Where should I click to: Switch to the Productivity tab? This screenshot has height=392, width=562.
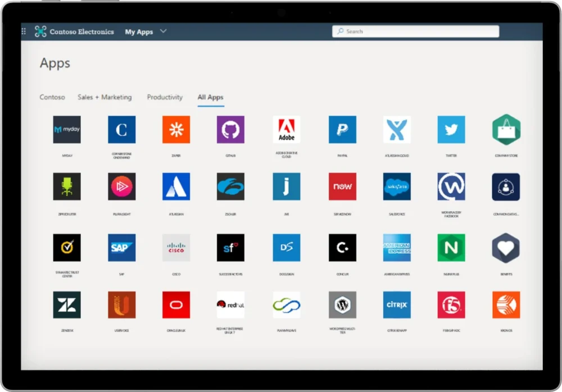[x=165, y=97]
